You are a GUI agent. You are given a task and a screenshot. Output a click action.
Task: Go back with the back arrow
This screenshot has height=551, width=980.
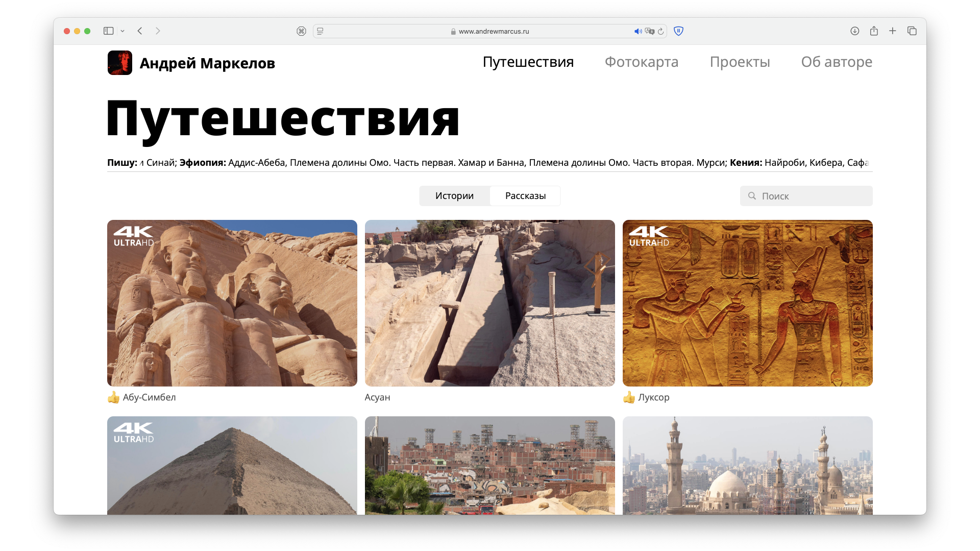tap(140, 31)
